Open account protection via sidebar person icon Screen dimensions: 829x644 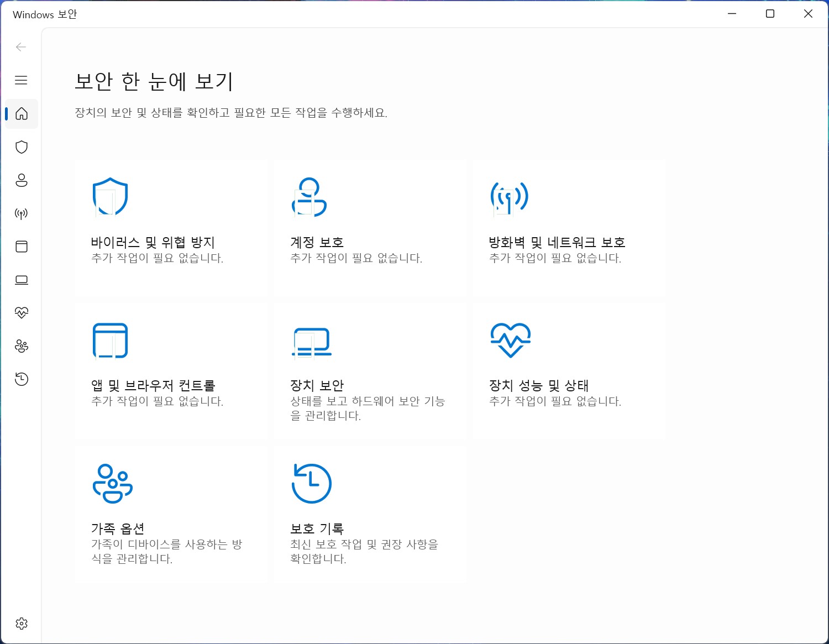coord(21,180)
